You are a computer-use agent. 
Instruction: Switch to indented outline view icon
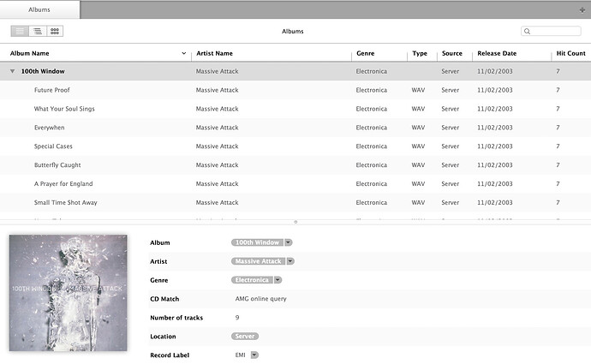(x=38, y=31)
